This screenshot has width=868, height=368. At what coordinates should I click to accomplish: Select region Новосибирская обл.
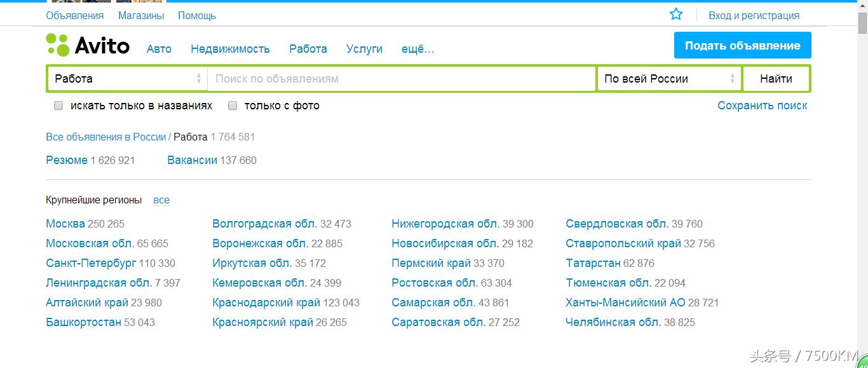click(x=445, y=243)
